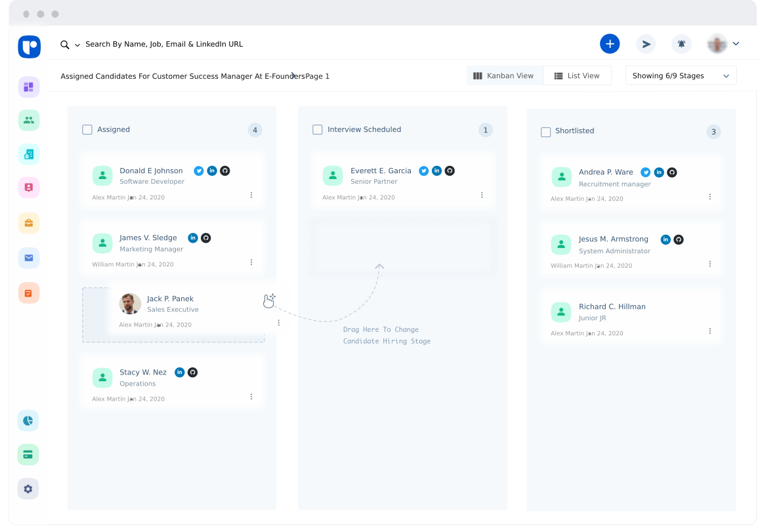Open Stacy W. Nez's LinkedIn icon
Screen dimensions: 760x532
[179, 372]
